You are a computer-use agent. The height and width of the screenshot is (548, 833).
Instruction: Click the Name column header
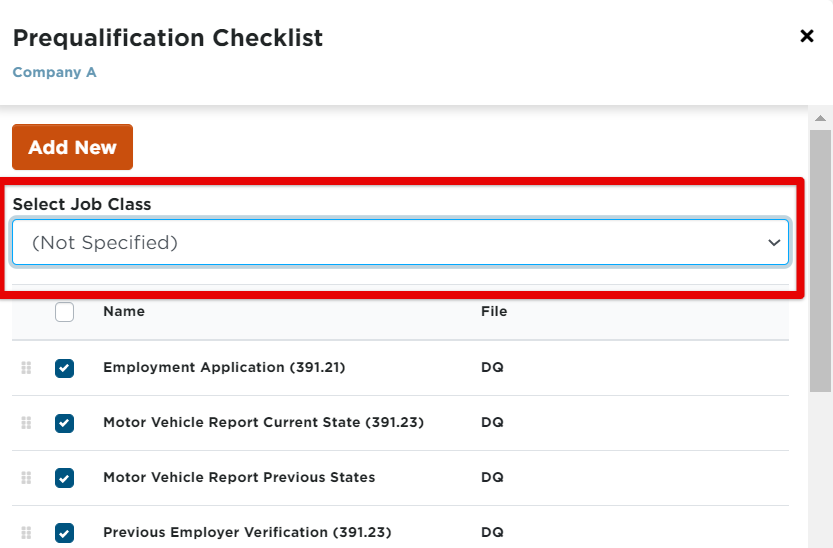click(x=124, y=312)
